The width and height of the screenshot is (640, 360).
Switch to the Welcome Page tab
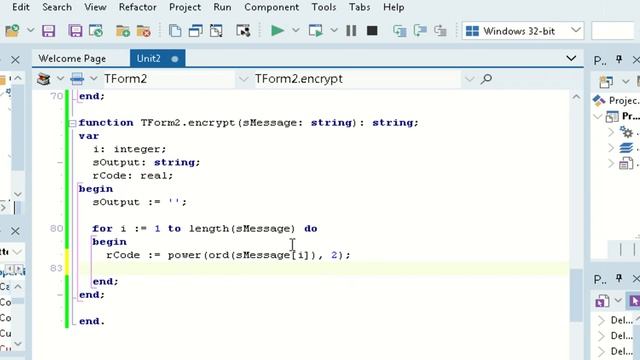72,59
